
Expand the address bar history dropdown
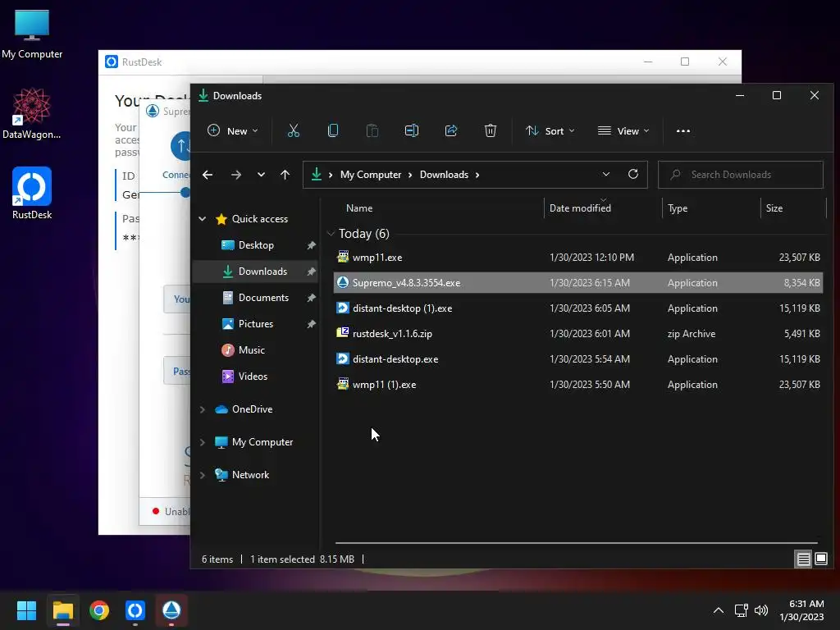606,174
